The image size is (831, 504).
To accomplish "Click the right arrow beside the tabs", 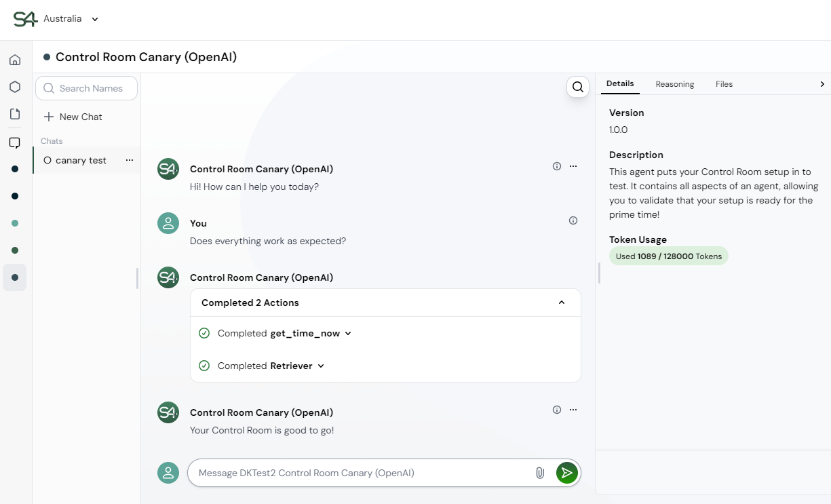I will [822, 84].
